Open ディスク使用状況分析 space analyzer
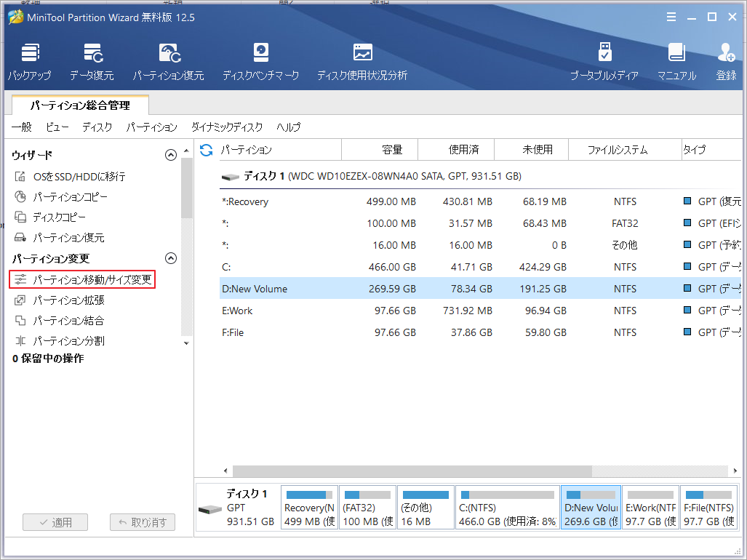 362,62
